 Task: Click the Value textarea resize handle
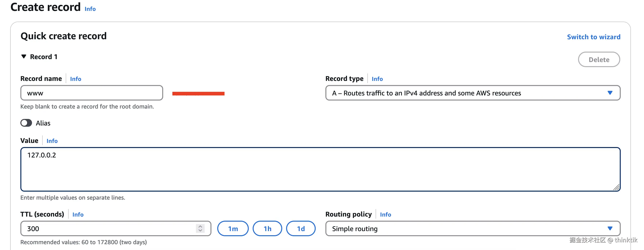pos(616,187)
